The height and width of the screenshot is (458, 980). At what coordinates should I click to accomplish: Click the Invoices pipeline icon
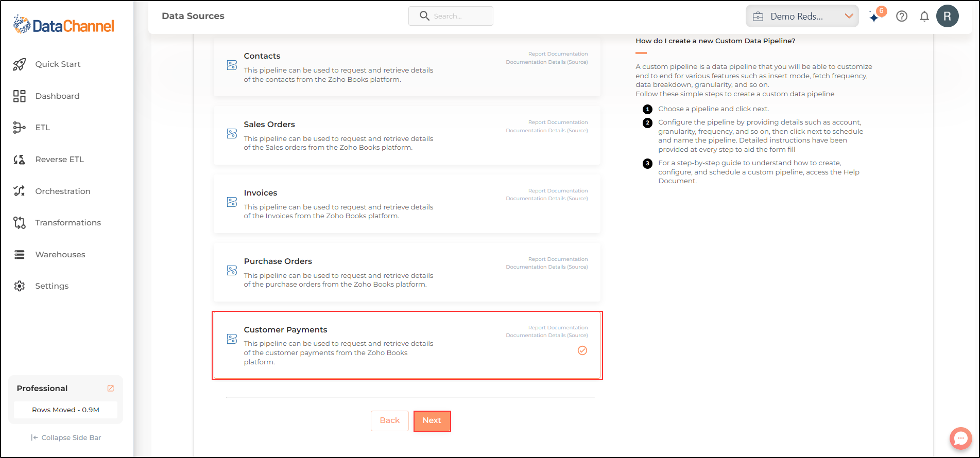pyautogui.click(x=232, y=202)
